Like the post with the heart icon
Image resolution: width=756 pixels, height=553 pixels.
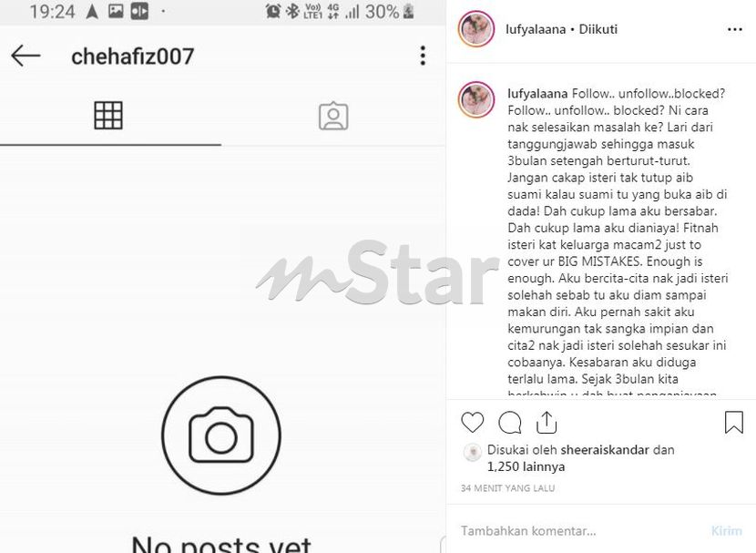(x=473, y=423)
